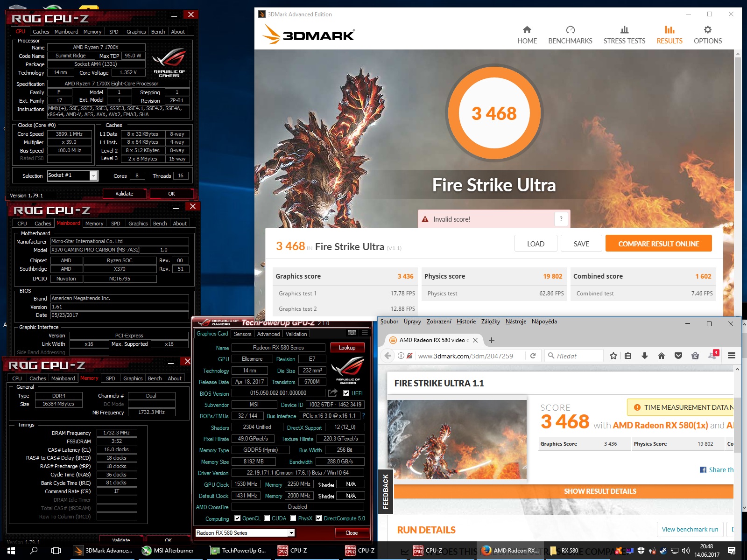Click the Steam tray icon
The image size is (747, 560).
pyautogui.click(x=663, y=551)
